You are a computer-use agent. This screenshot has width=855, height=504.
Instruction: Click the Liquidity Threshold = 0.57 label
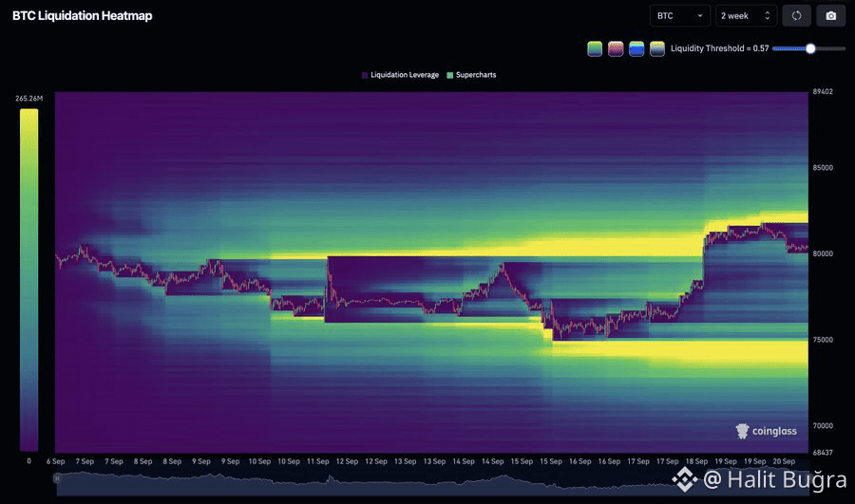click(x=719, y=48)
